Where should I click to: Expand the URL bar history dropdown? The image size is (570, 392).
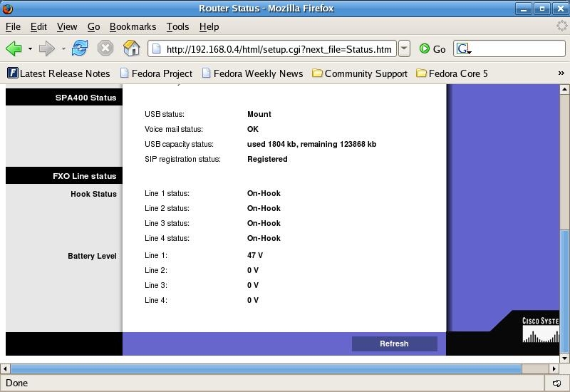pyautogui.click(x=404, y=48)
